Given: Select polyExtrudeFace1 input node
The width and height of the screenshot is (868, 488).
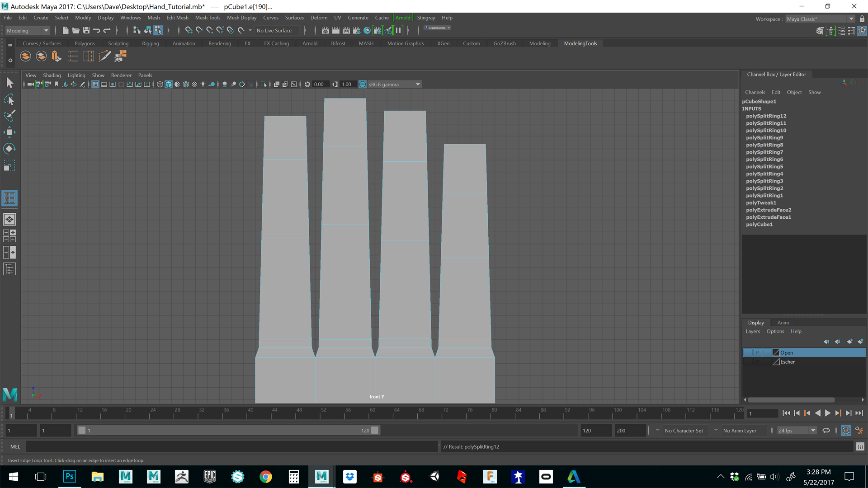Looking at the screenshot, I should [769, 217].
